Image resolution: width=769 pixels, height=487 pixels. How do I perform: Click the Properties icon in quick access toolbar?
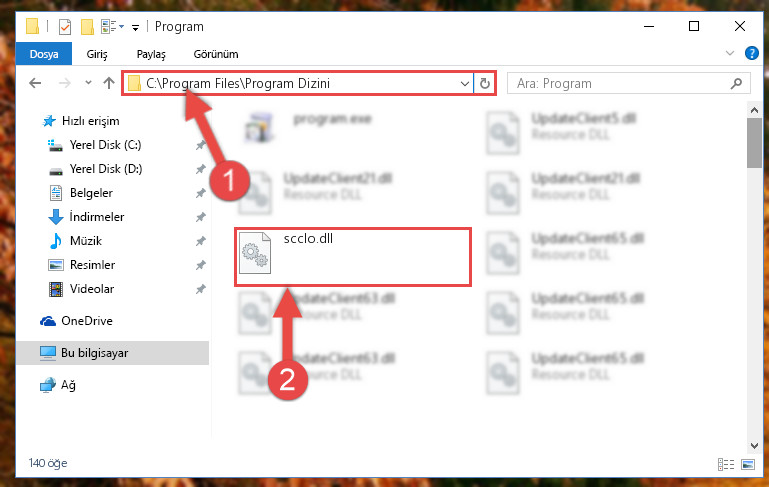tap(65, 27)
